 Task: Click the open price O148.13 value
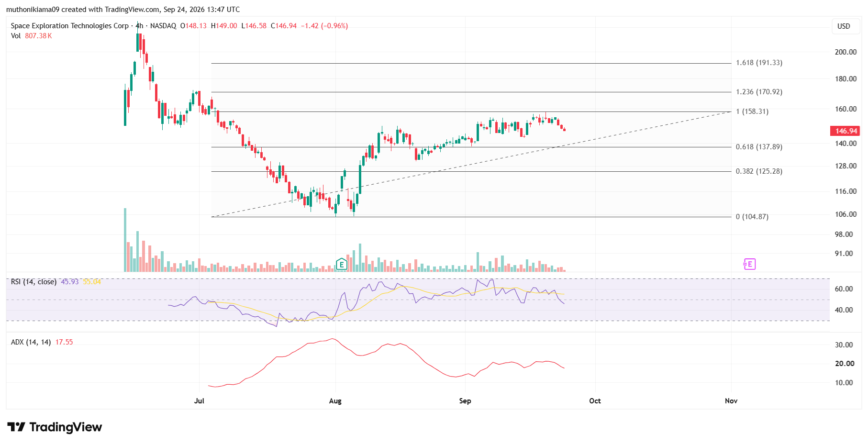coord(193,26)
